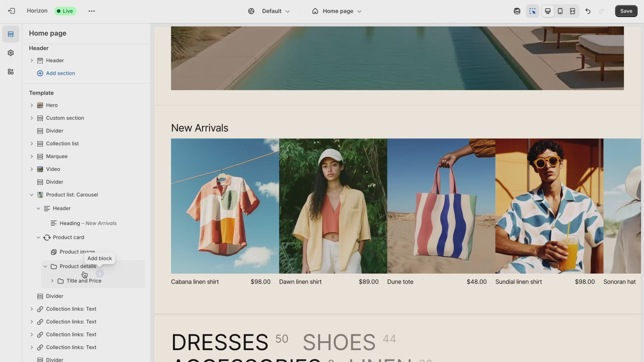Expand the Collection list section
The image size is (644, 362).
pos(32,143)
